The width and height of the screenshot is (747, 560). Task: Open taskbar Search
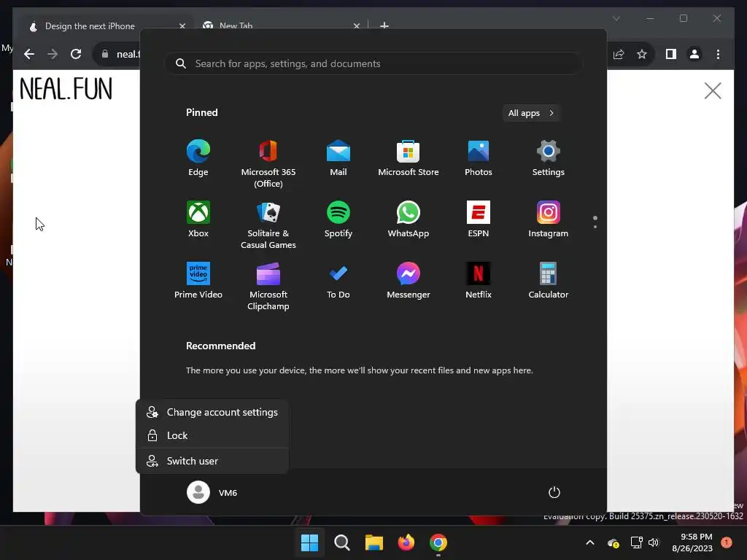tap(342, 542)
